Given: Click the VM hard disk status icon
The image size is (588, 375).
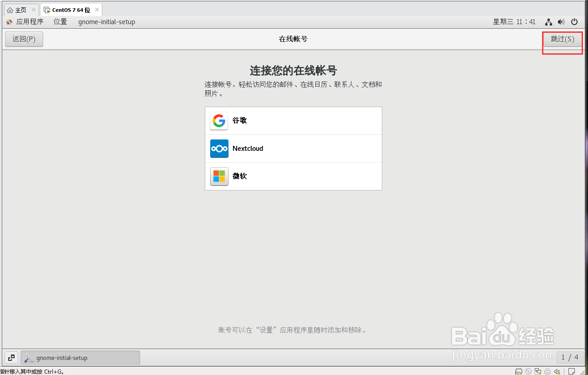Looking at the screenshot, I should coord(519,371).
